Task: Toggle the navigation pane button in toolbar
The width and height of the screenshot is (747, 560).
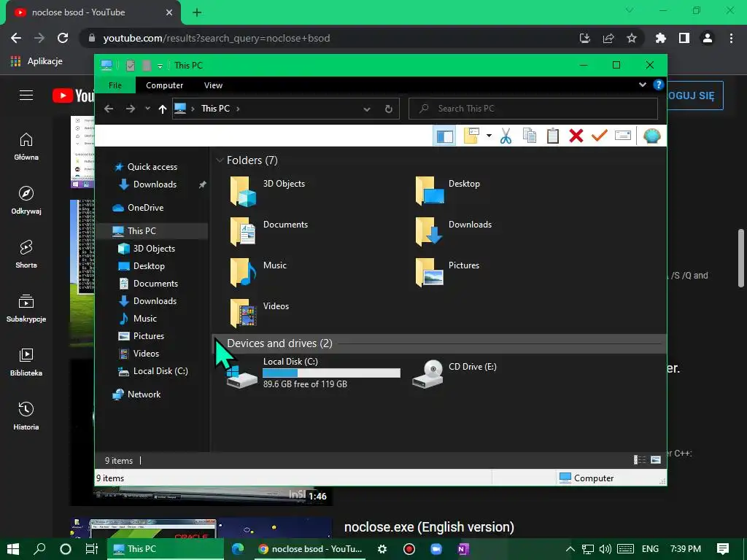Action: [444, 136]
